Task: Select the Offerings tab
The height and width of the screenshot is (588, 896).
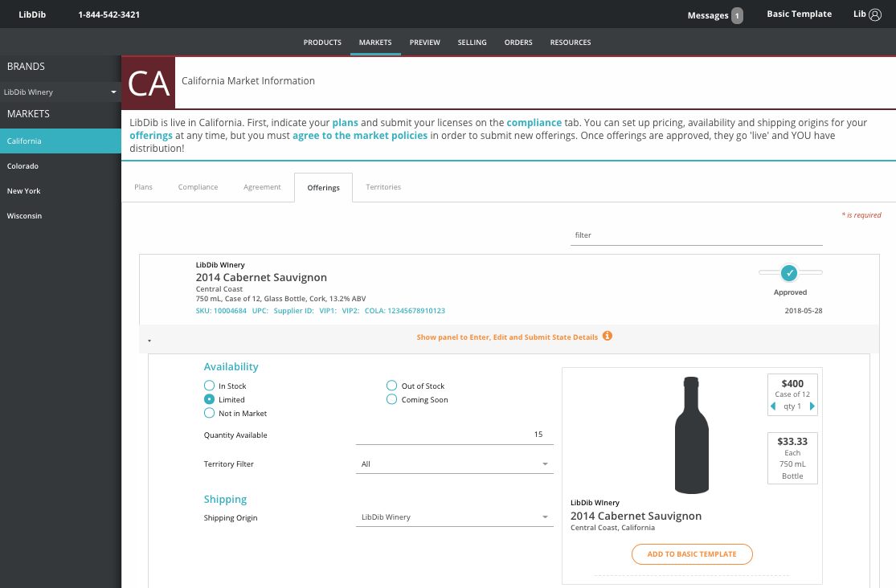Action: point(323,187)
